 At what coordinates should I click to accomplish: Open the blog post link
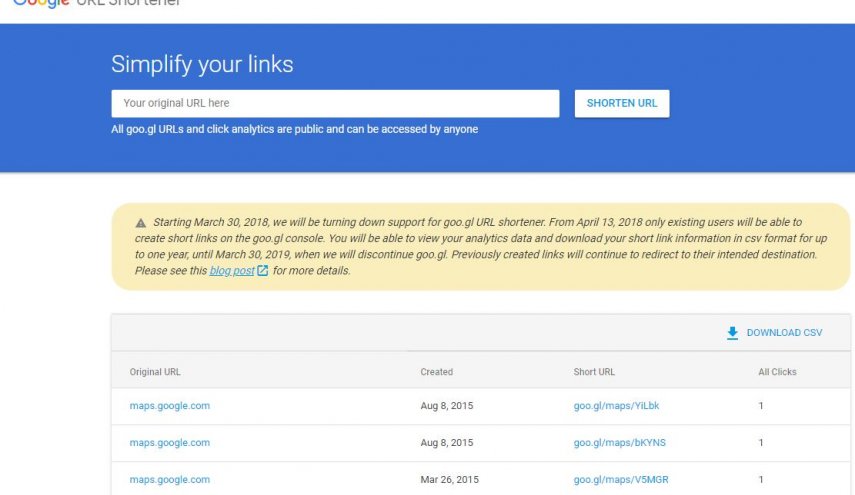[232, 270]
